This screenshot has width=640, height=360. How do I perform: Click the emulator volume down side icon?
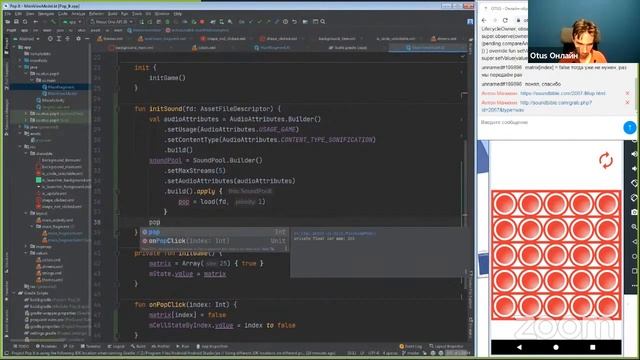635,168
